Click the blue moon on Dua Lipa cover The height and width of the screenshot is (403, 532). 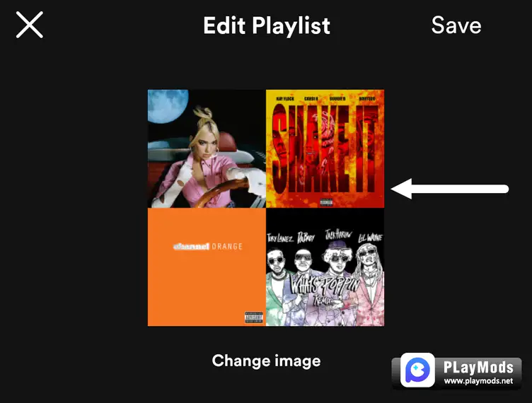coord(168,105)
